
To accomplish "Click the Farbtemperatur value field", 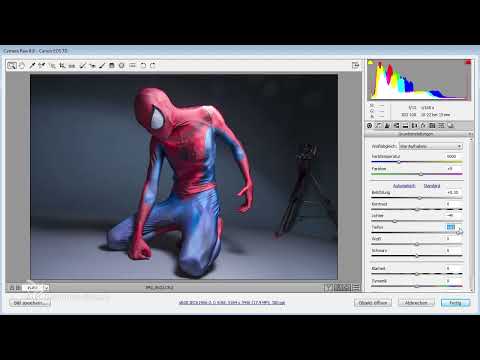I will coord(453,156).
